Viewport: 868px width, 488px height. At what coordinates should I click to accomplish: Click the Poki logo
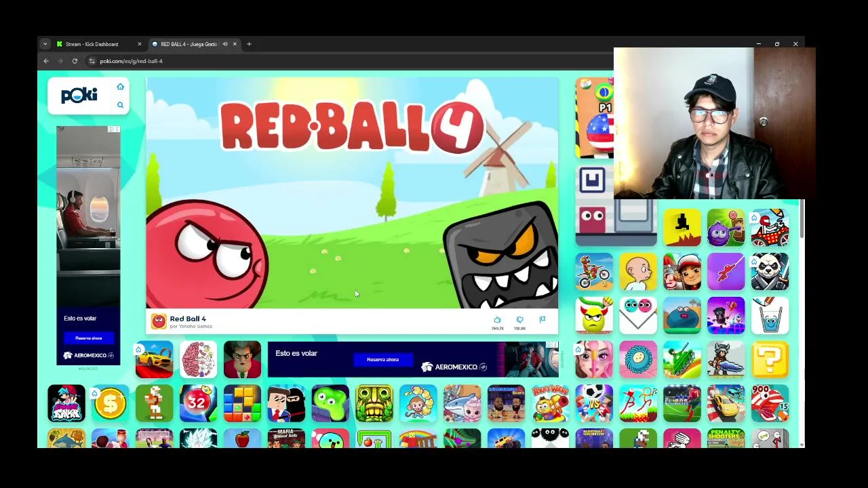pos(79,96)
